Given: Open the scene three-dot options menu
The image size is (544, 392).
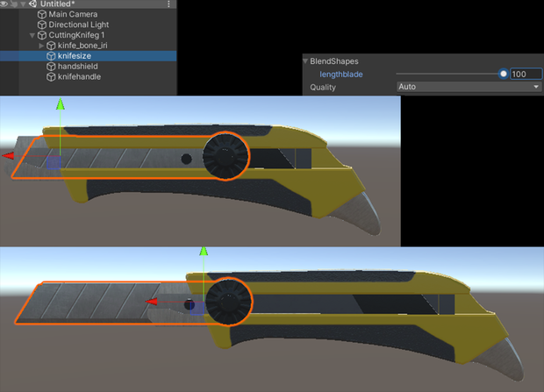Looking at the screenshot, I should 168,4.
